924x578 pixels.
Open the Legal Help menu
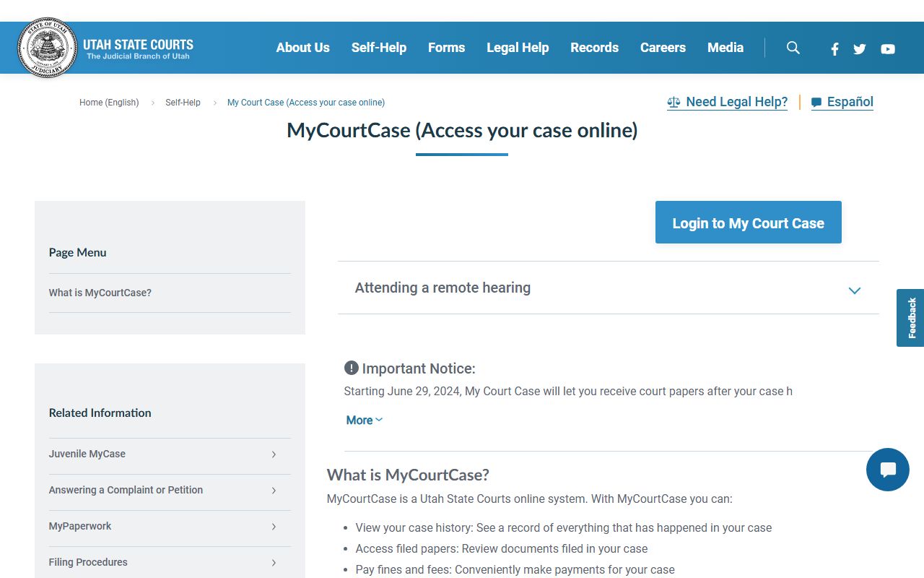[x=518, y=48]
